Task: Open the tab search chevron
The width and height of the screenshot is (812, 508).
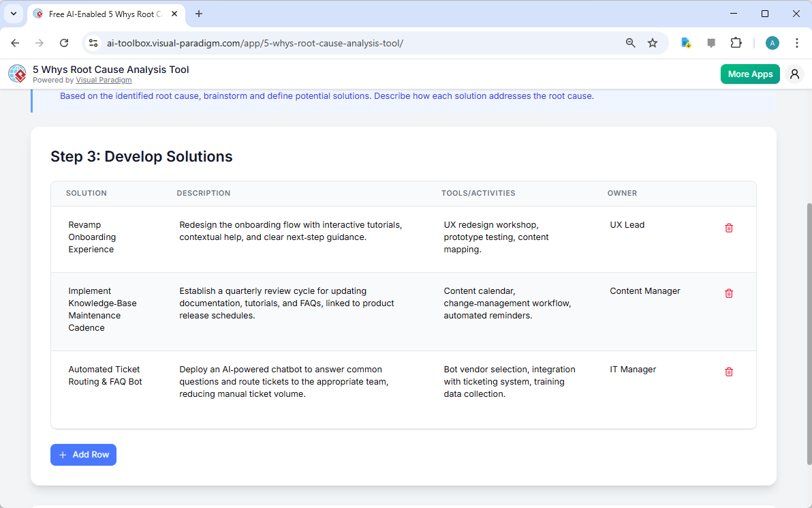Action: point(14,14)
